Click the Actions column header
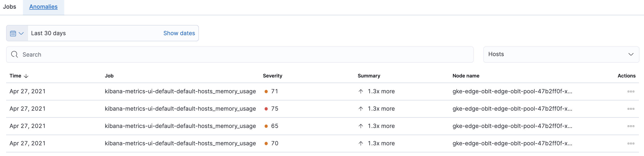This screenshot has width=644, height=156. click(626, 76)
